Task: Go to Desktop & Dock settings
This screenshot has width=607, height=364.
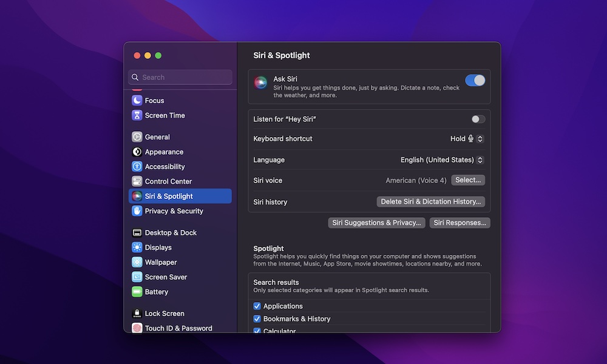Action: [x=180, y=232]
